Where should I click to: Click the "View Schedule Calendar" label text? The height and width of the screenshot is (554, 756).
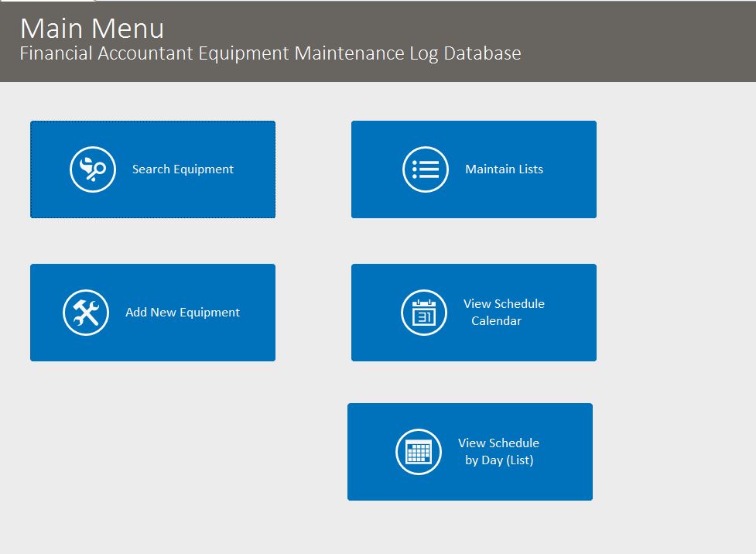coord(505,312)
